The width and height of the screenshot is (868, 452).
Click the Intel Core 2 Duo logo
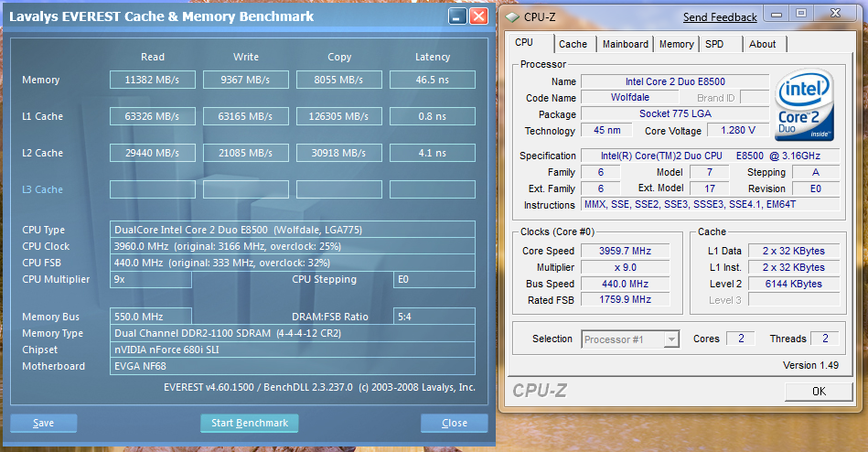(x=804, y=104)
